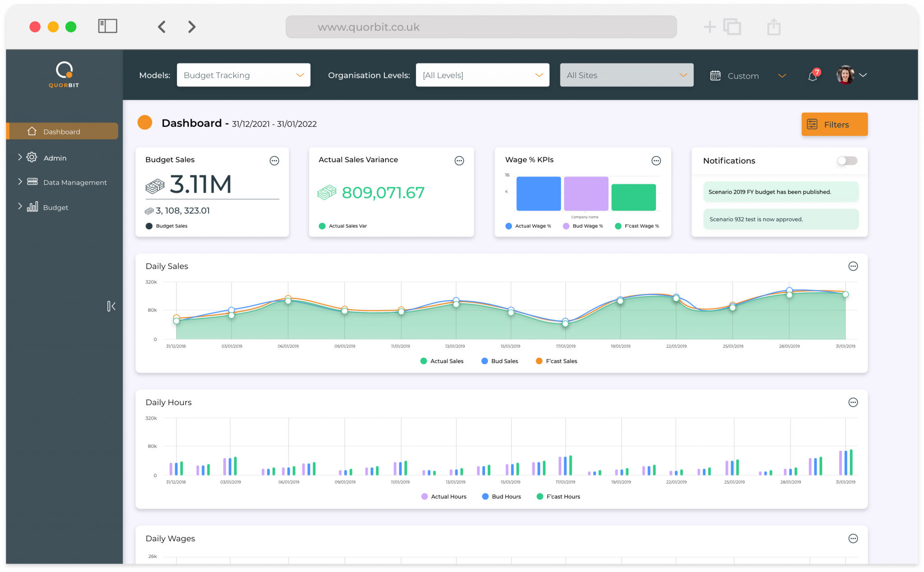Open the Data Management icon
This screenshot has height=572, width=924.
[x=32, y=182]
